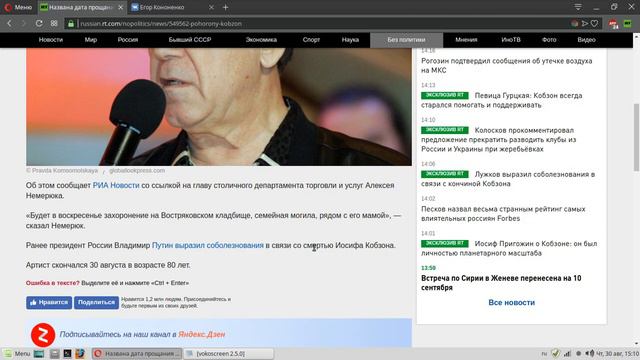Image resolution: width=640 pixels, height=360 pixels.
Task: Click the taskbar date and time
Action: point(618,353)
